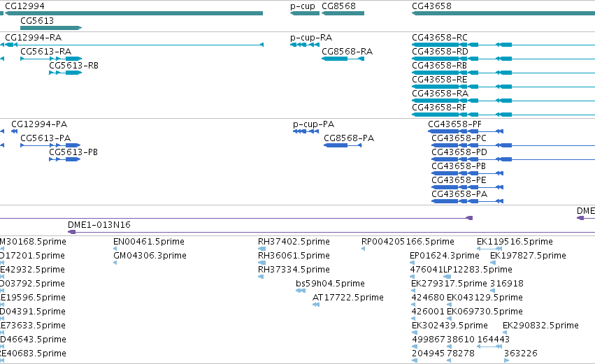Click the CG8568 gene label
Viewport: 595px width, 364px height.
tap(338, 6)
